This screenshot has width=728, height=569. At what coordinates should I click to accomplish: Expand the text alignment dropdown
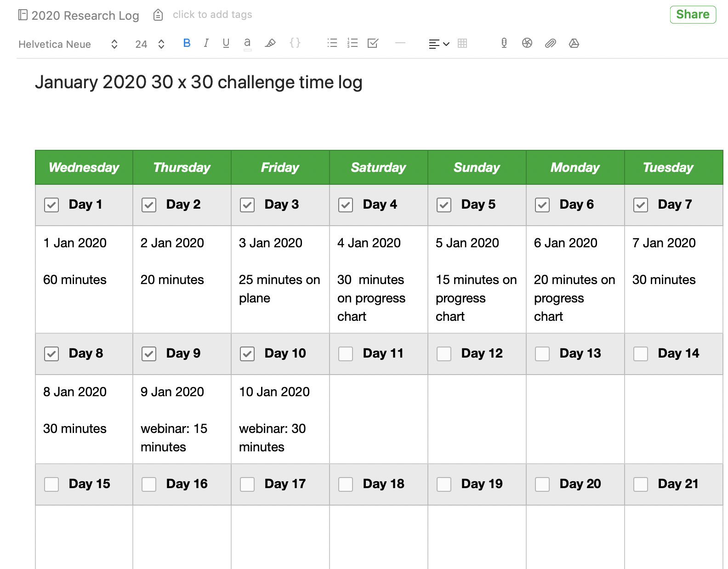[x=439, y=44]
